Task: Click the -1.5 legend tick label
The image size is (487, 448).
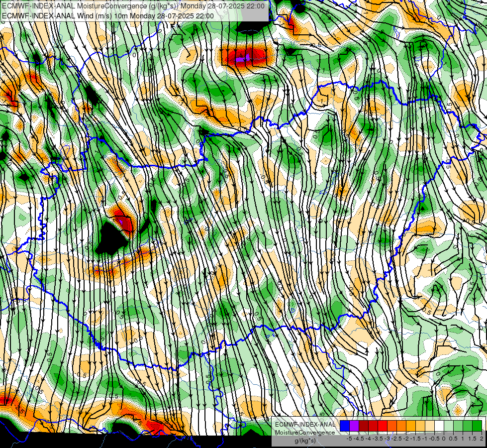Action: 415,439
